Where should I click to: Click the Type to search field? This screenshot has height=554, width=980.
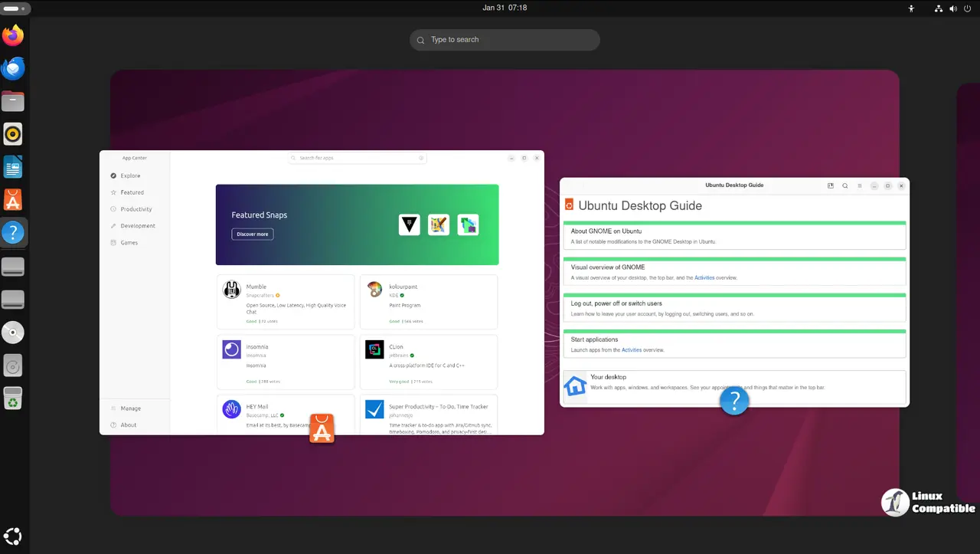tap(505, 40)
